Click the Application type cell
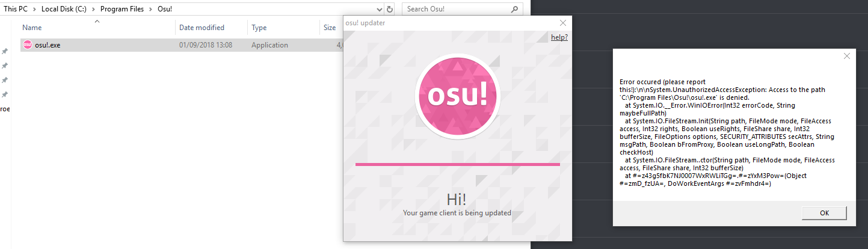Screen dimensions: 868x249 click(269, 45)
